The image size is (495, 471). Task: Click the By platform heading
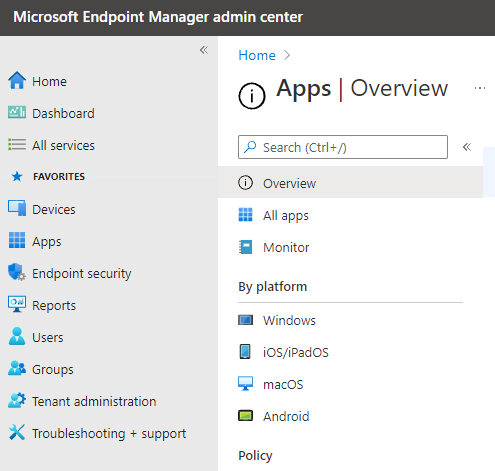(273, 287)
